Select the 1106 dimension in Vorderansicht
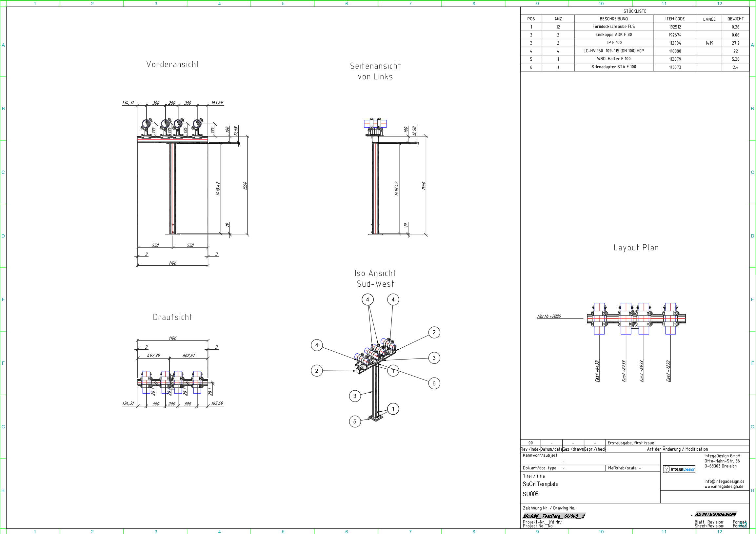 click(172, 263)
